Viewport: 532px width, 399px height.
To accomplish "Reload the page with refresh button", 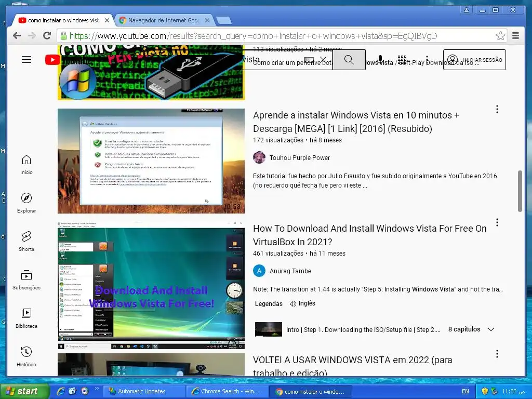I will (47, 36).
